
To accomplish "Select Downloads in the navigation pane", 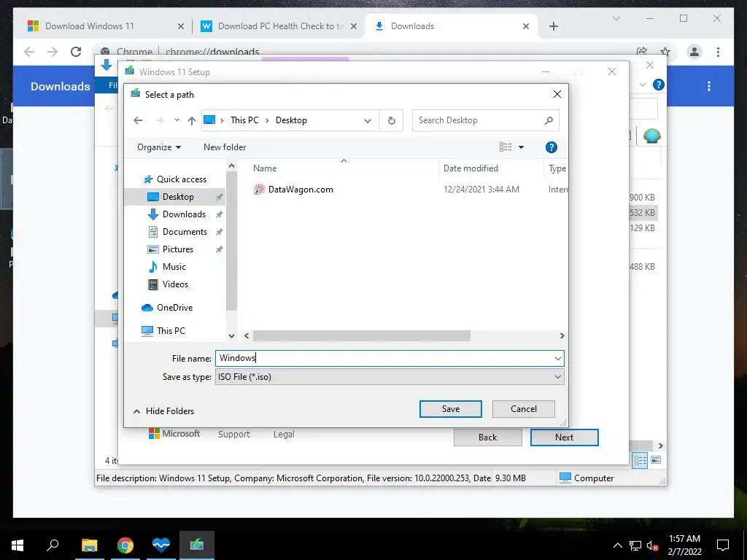I will (184, 214).
